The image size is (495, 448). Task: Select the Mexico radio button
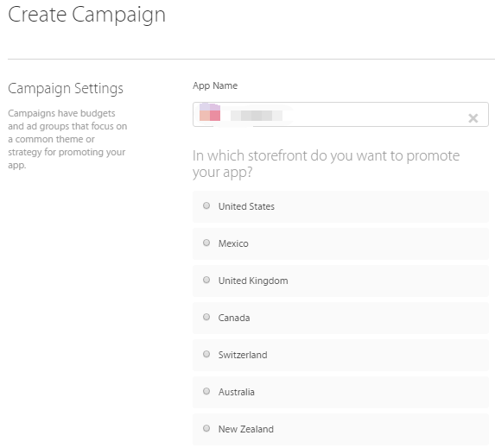(x=206, y=243)
